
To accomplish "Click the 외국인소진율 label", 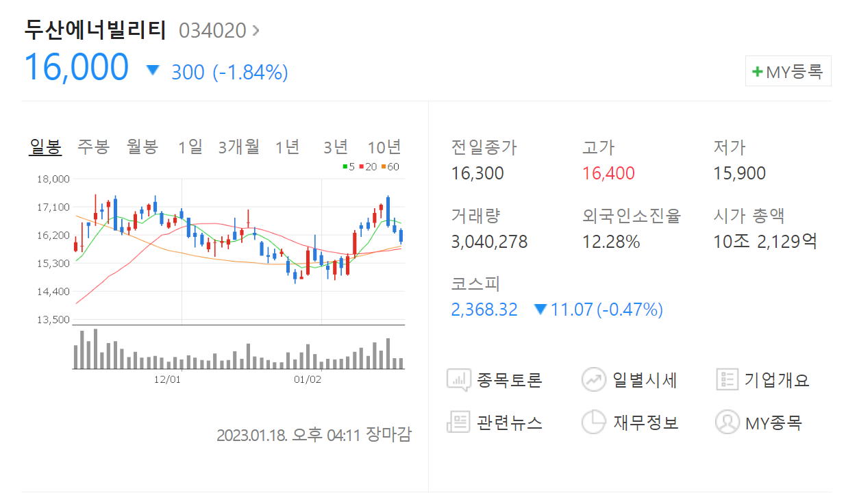I will click(x=632, y=216).
